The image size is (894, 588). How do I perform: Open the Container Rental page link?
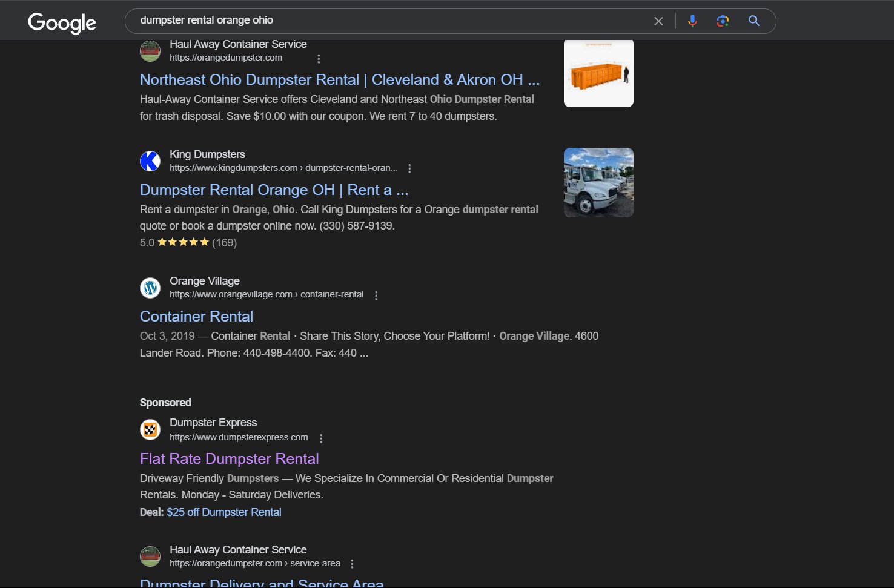click(196, 315)
